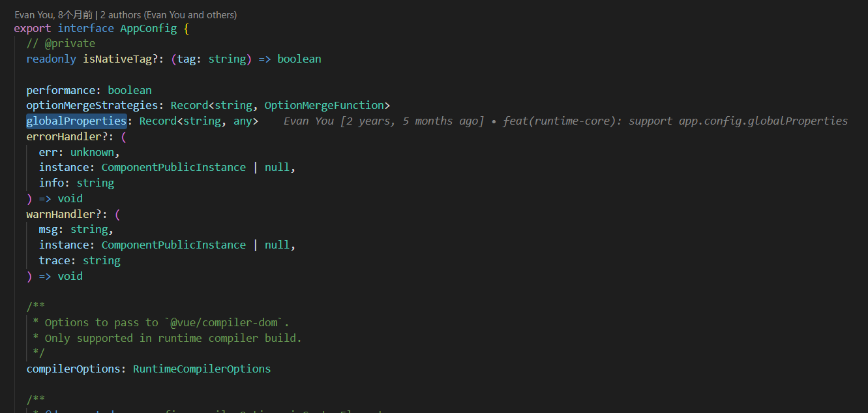The image size is (868, 413).
Task: Click the performance property name
Action: [x=61, y=90]
